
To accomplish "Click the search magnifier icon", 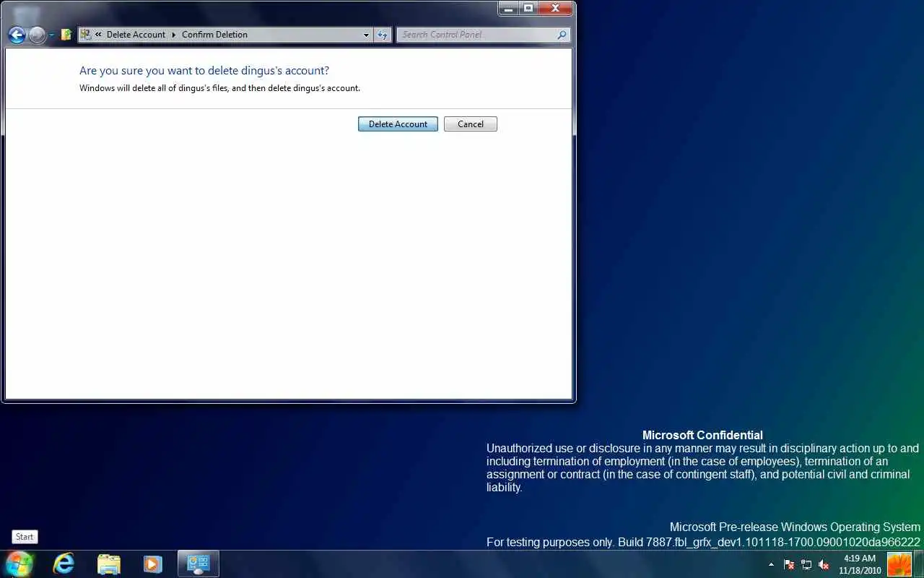I will click(x=562, y=35).
